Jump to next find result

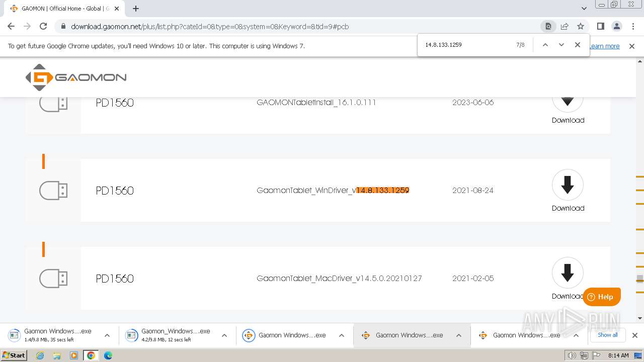(561, 45)
